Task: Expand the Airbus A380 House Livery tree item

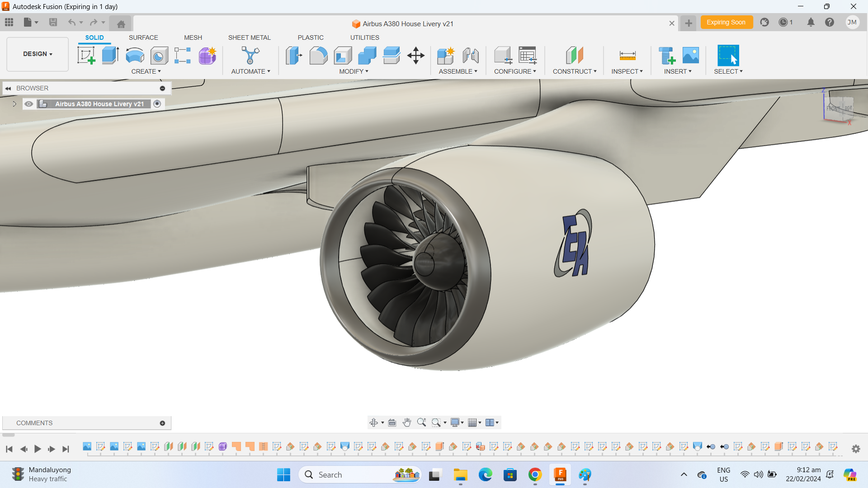Action: (x=14, y=103)
